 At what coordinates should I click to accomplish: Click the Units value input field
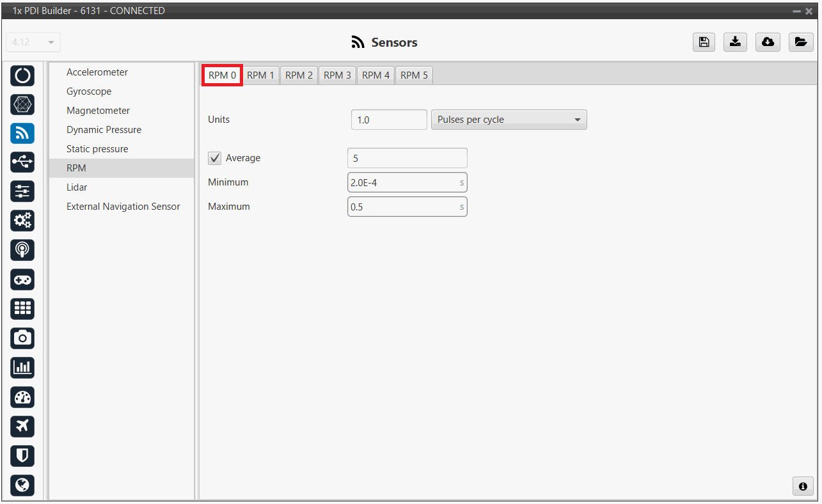(388, 120)
